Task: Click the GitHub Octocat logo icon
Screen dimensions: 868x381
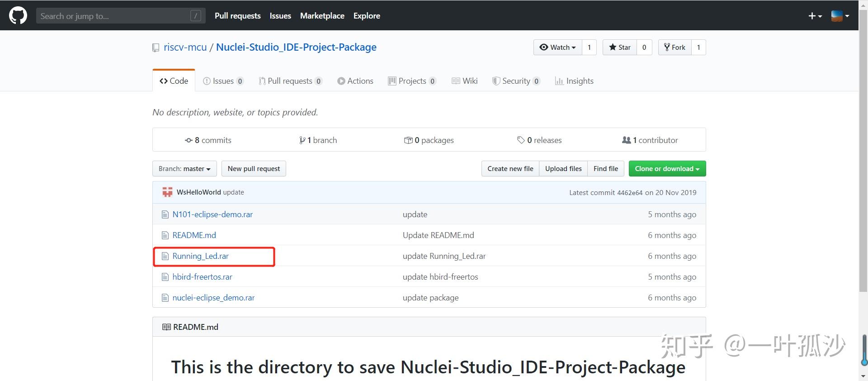Action: [18, 16]
